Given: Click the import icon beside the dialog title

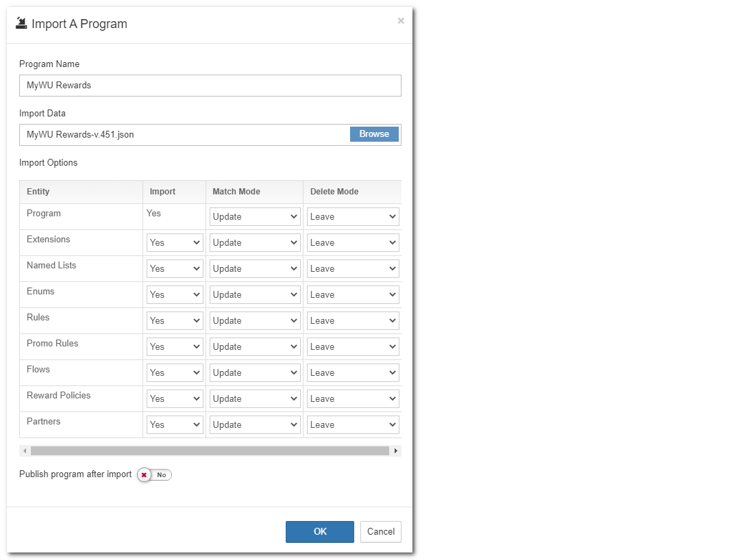Looking at the screenshot, I should 21,24.
